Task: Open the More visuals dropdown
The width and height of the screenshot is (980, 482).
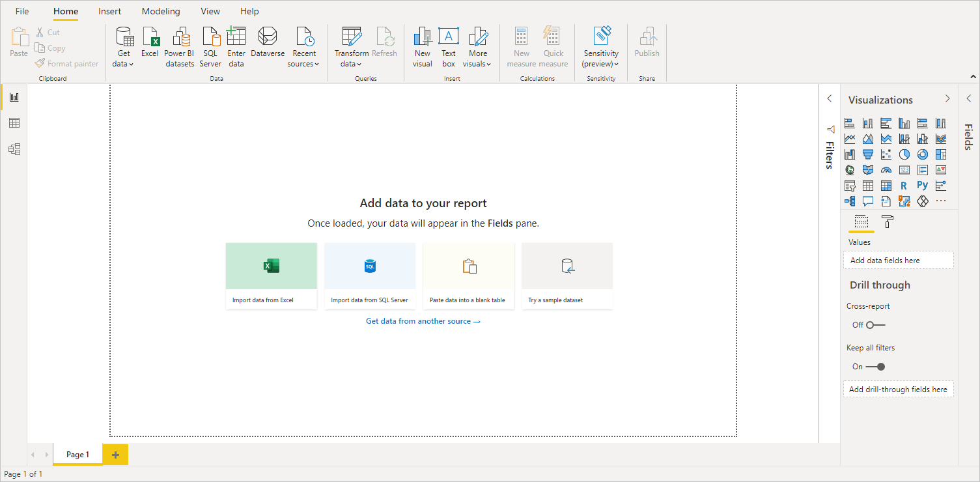Action: (x=477, y=47)
